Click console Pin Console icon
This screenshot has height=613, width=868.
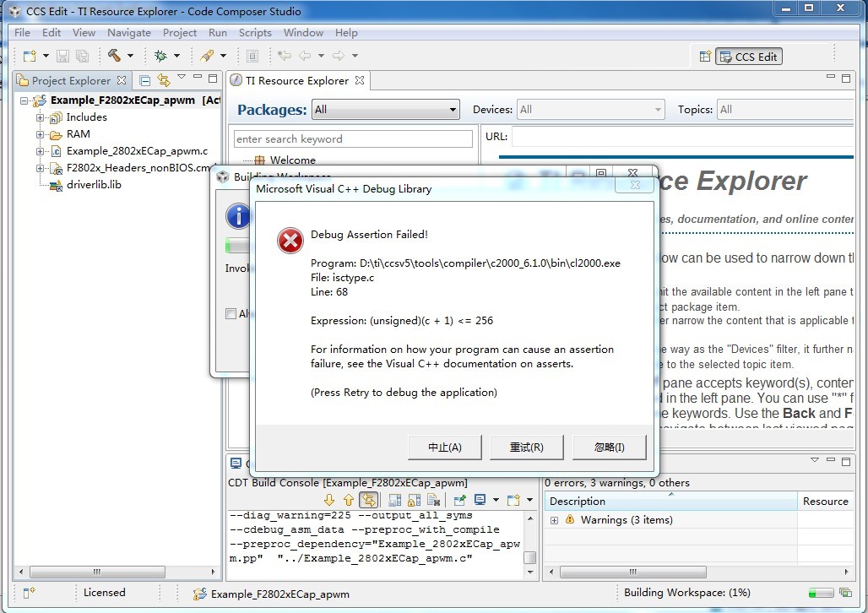tap(459, 500)
